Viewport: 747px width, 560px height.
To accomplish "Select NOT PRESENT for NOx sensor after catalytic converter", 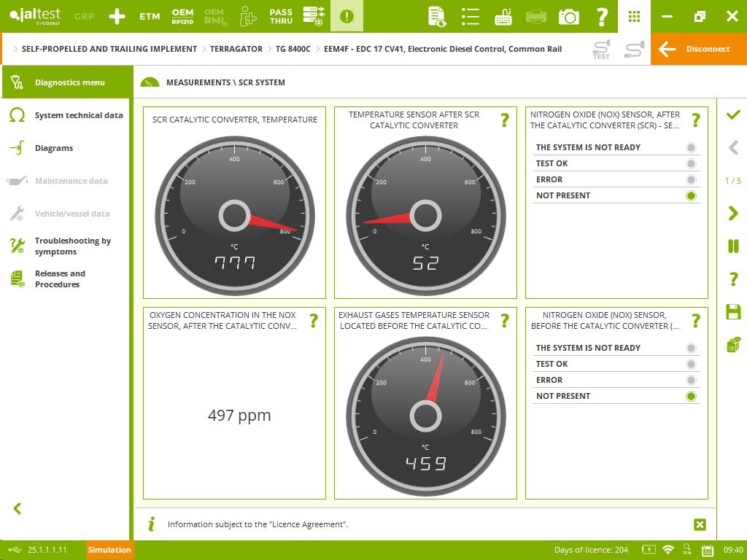I will [691, 195].
